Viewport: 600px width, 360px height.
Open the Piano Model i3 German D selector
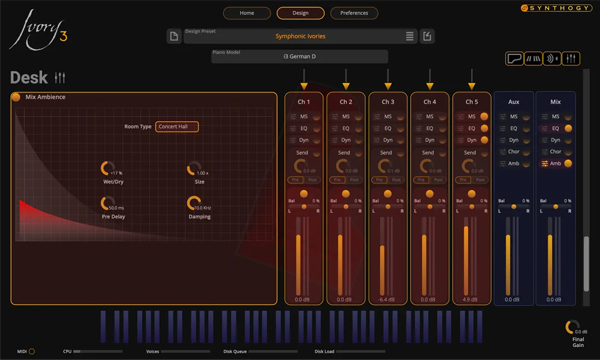pos(300,57)
